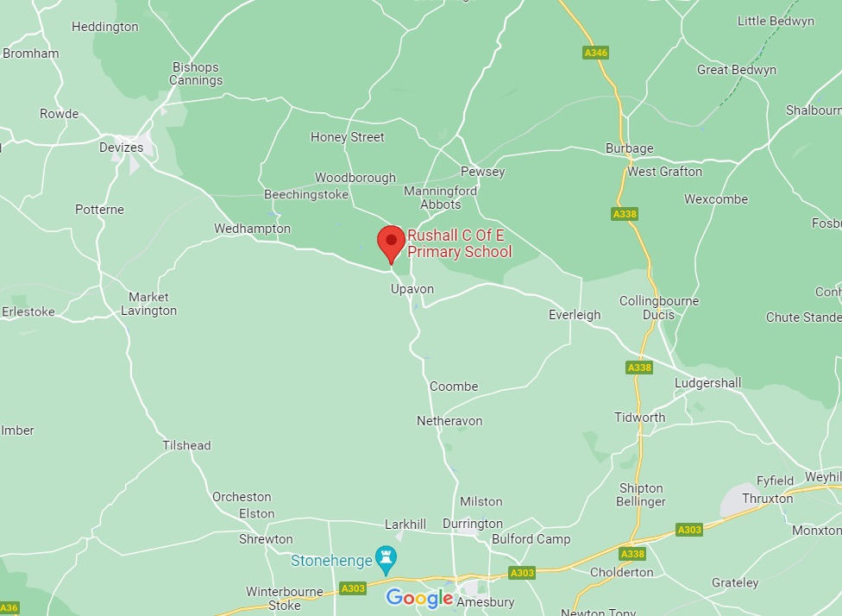Click the A338 shield near Cholderton
This screenshot has width=842, height=616.
(x=632, y=554)
